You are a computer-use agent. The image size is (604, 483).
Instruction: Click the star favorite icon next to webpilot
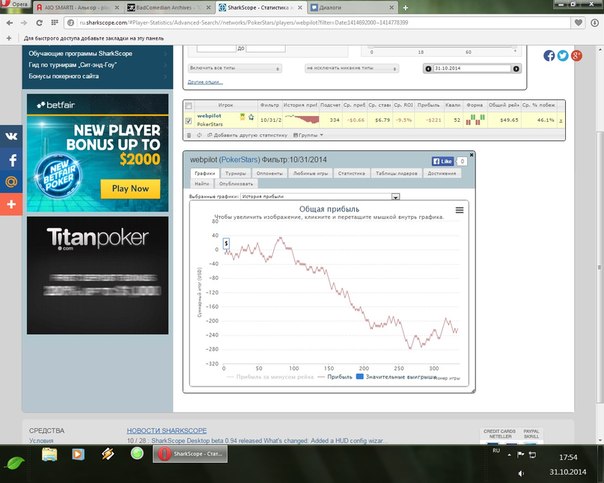pos(251,117)
